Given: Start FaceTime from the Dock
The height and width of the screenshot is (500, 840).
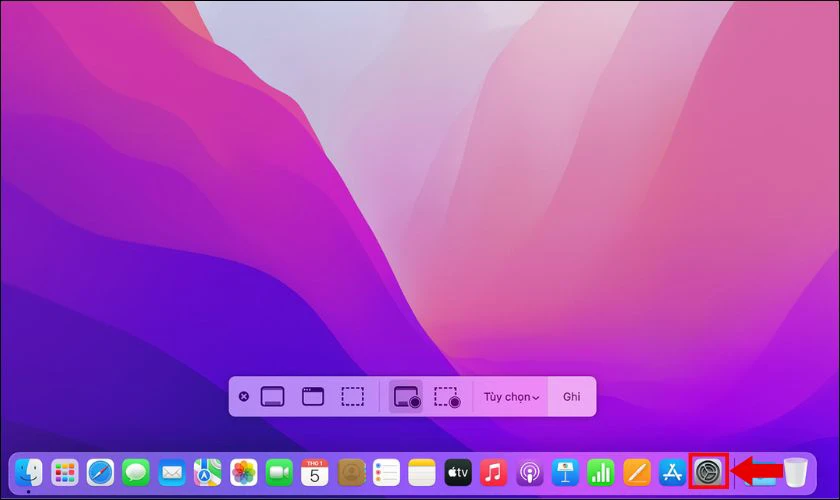Looking at the screenshot, I should coord(279,473).
